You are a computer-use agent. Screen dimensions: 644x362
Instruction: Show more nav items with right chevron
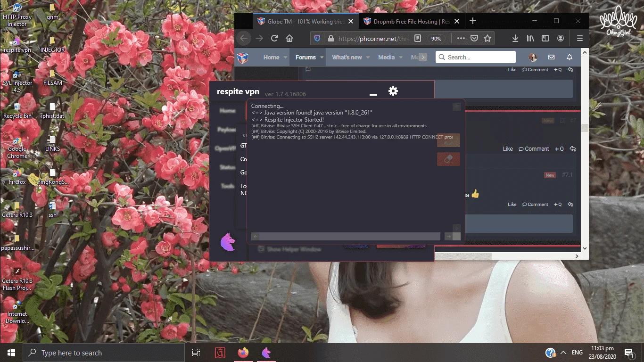tap(423, 57)
